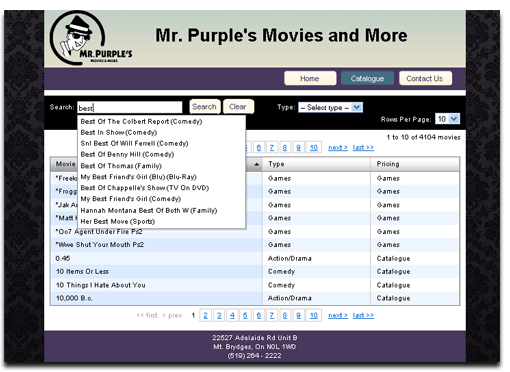Open the Contact Us page
The height and width of the screenshot is (372, 510).
click(425, 79)
